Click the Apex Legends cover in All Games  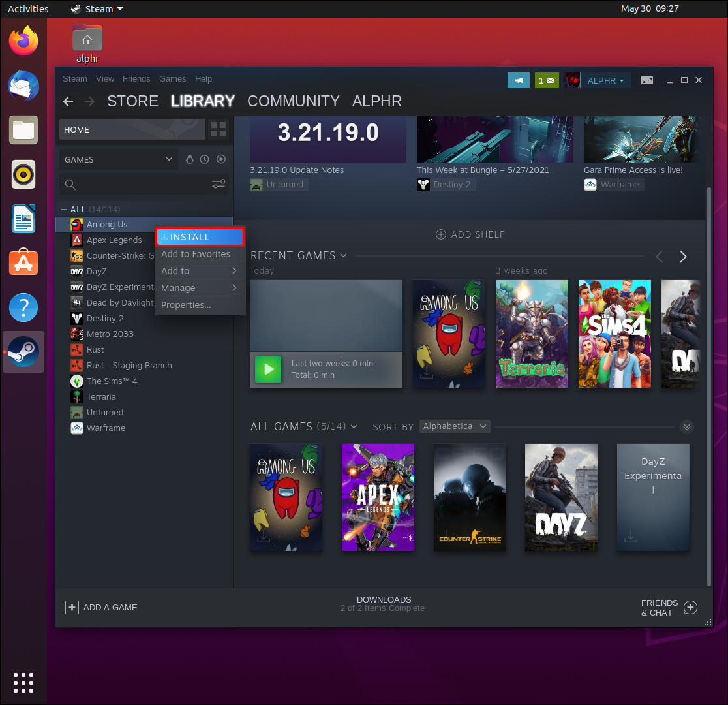pos(378,497)
